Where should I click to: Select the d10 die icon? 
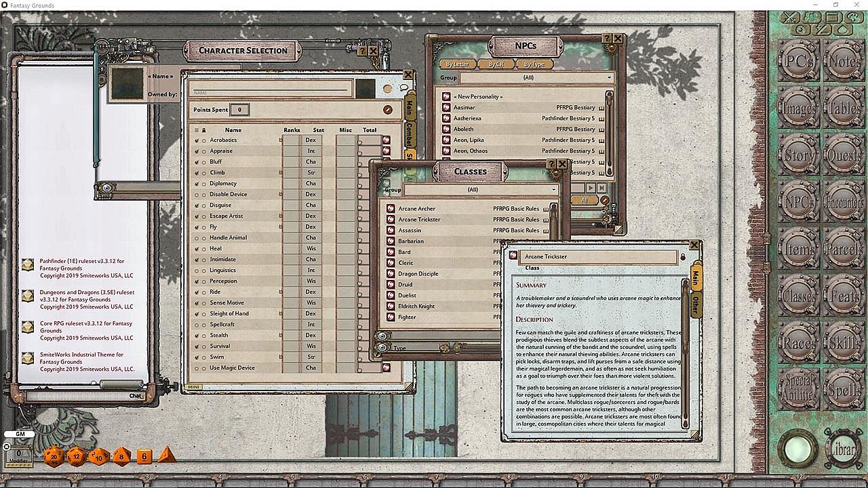[98, 457]
